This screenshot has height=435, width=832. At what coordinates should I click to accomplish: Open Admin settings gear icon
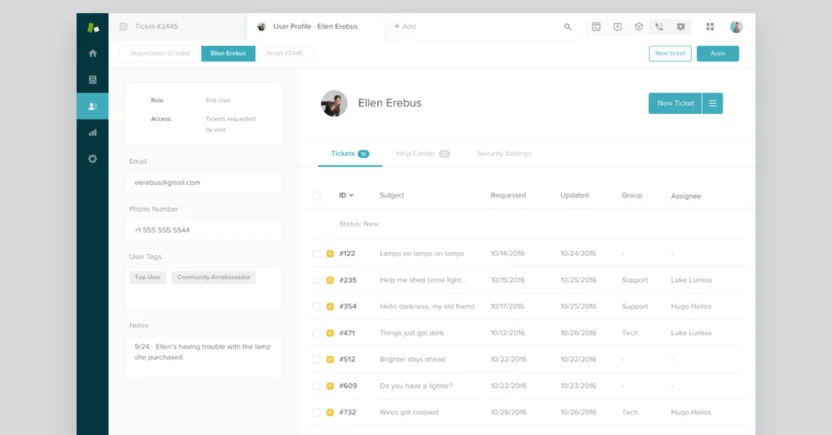(92, 159)
